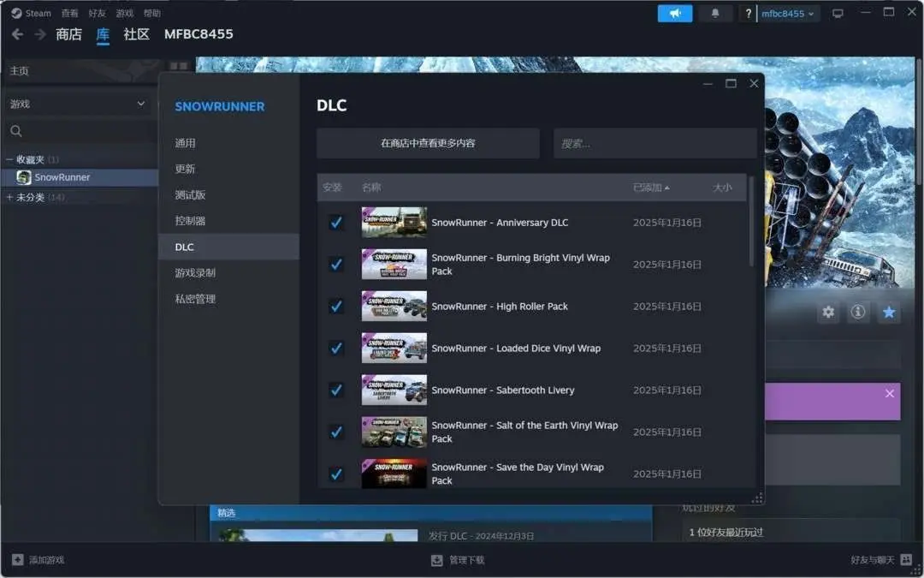This screenshot has height=578, width=924.
Task: Open the notifications bell icon
Action: click(714, 13)
